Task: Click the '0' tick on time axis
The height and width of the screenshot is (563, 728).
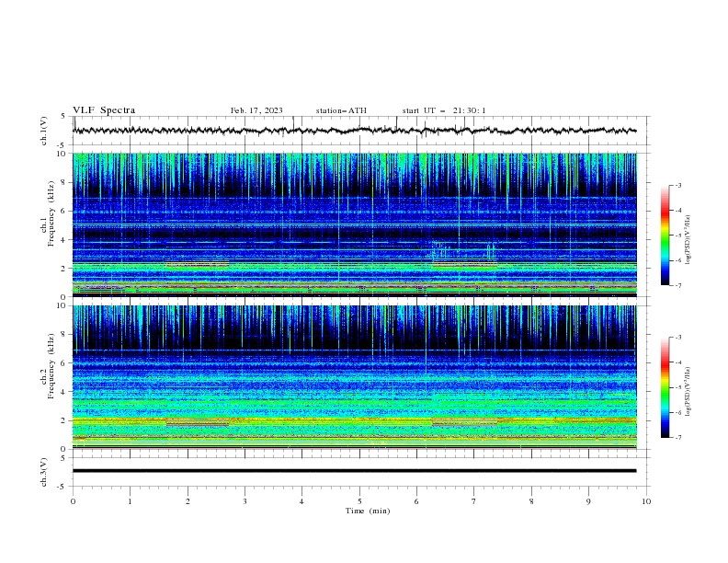Action: pyautogui.click(x=73, y=501)
